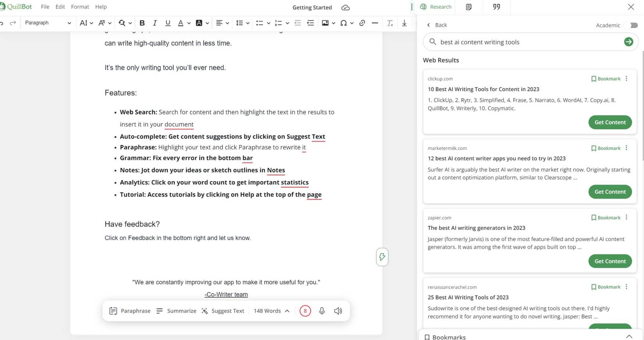Submit search with green arrow button
The height and width of the screenshot is (340, 644).
click(629, 42)
